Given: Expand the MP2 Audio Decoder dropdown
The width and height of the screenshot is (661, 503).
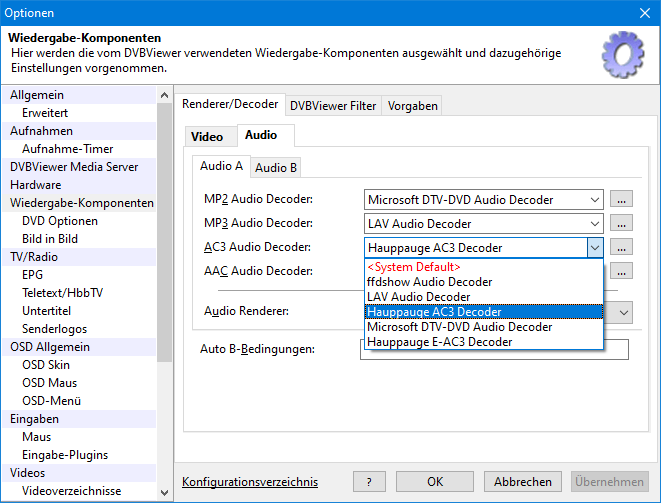Looking at the screenshot, I should coord(595,199).
